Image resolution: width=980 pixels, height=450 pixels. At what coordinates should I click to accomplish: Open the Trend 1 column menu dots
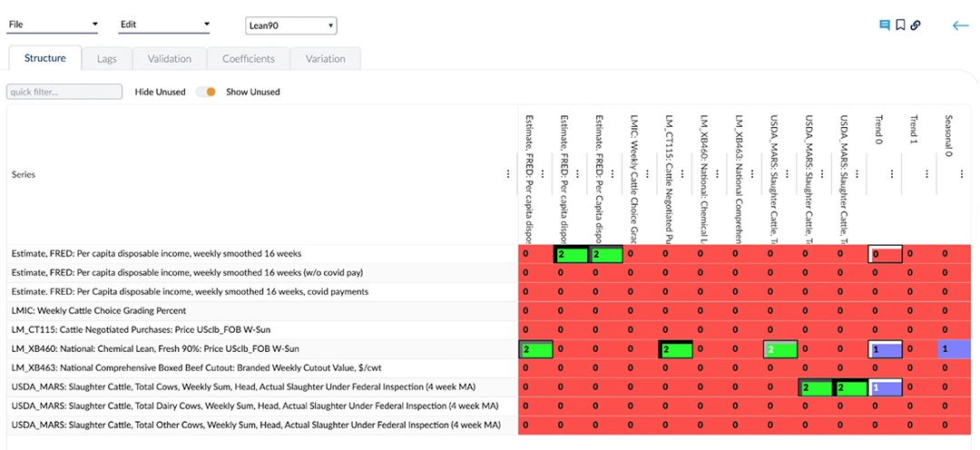point(927,174)
